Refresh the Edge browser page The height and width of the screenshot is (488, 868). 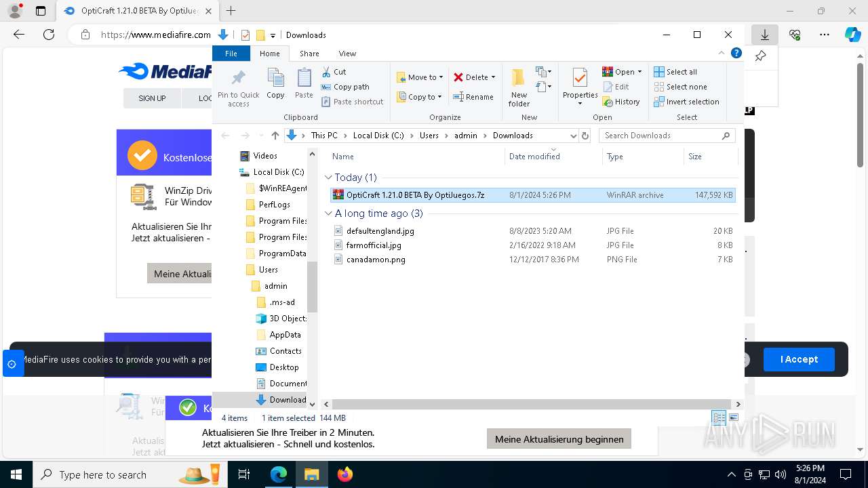tap(49, 35)
